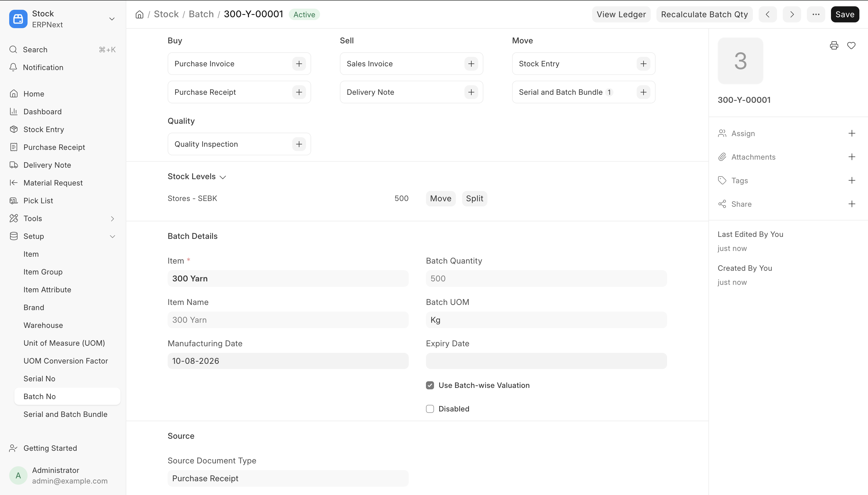Add new Purchase Invoice with plus
This screenshot has height=495, width=868.
pos(299,63)
